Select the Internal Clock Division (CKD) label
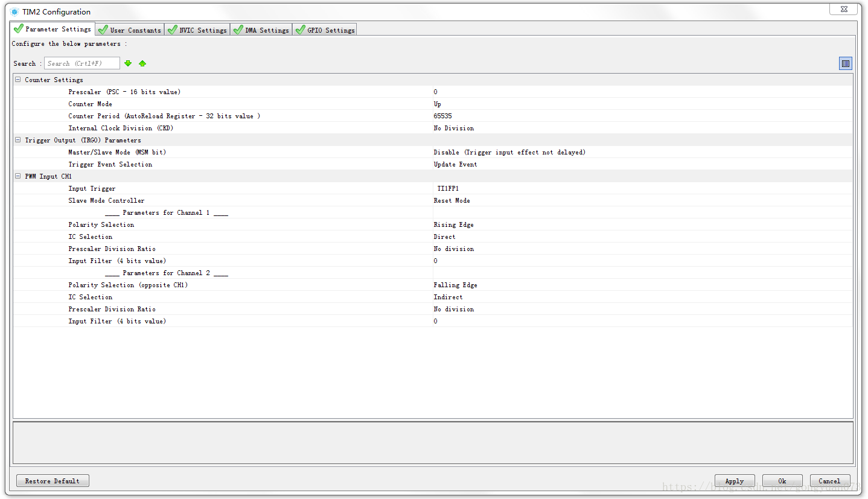868x499 pixels. tap(121, 128)
